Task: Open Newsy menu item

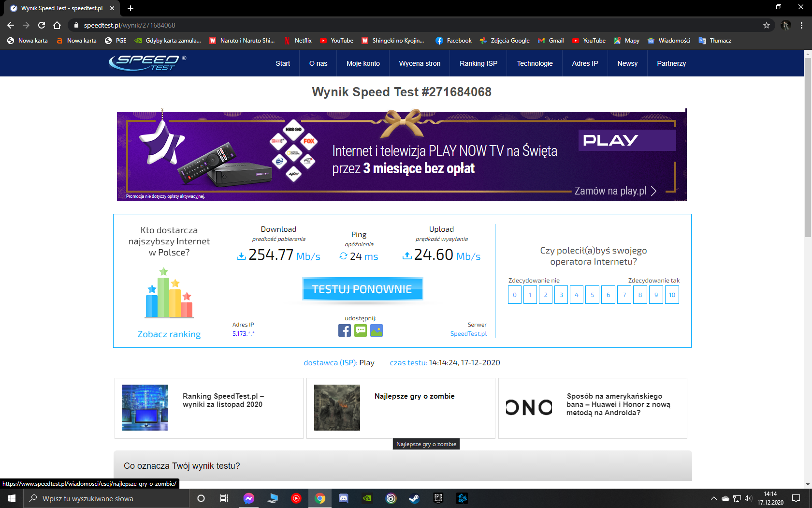Action: click(x=627, y=63)
